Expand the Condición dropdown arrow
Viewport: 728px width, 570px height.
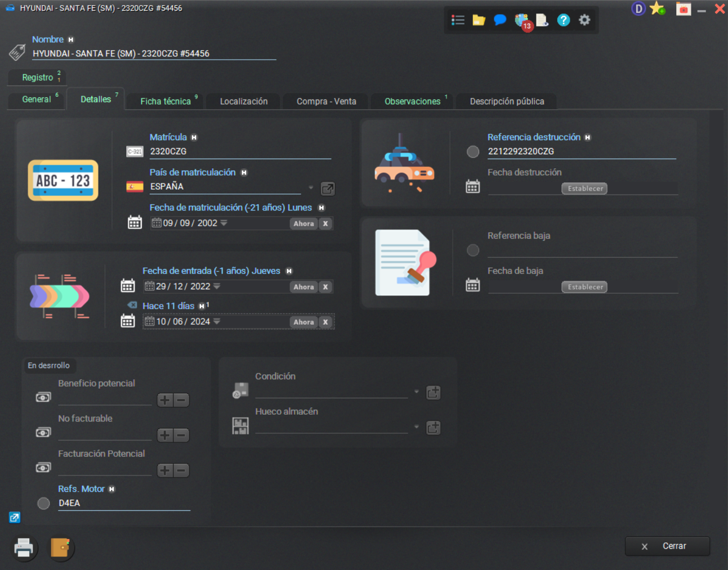click(x=417, y=392)
